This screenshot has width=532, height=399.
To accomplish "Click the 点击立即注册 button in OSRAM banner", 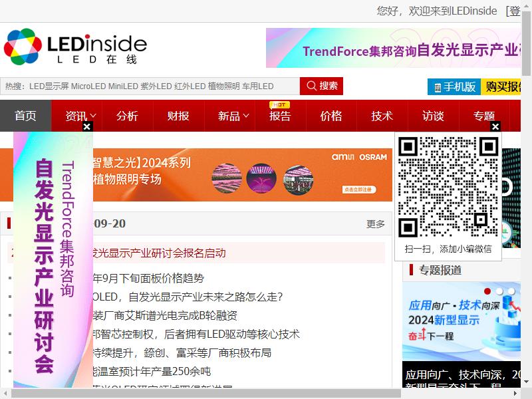I will pyautogui.click(x=359, y=190).
